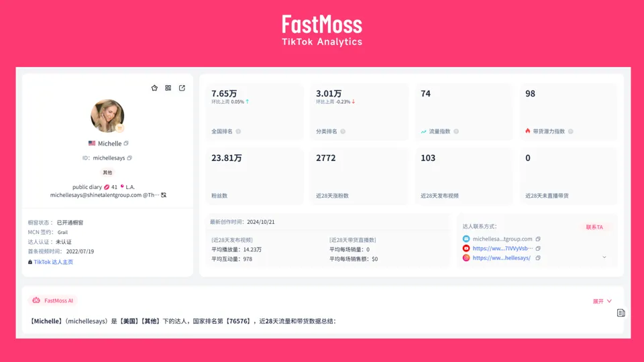This screenshot has width=644, height=362.
Task: Select the 74 流量指数 value
Action: pos(425,94)
